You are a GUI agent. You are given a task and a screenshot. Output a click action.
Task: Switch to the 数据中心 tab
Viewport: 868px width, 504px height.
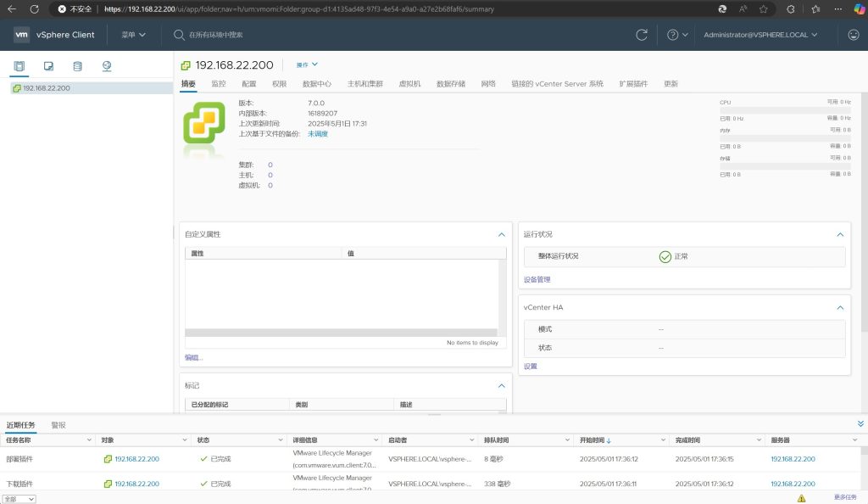coord(317,84)
